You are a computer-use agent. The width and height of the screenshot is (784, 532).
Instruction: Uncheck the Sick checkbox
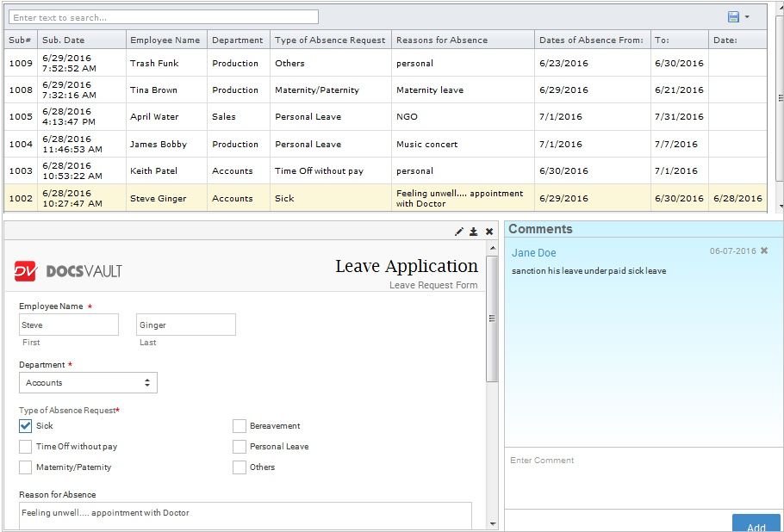[26, 426]
